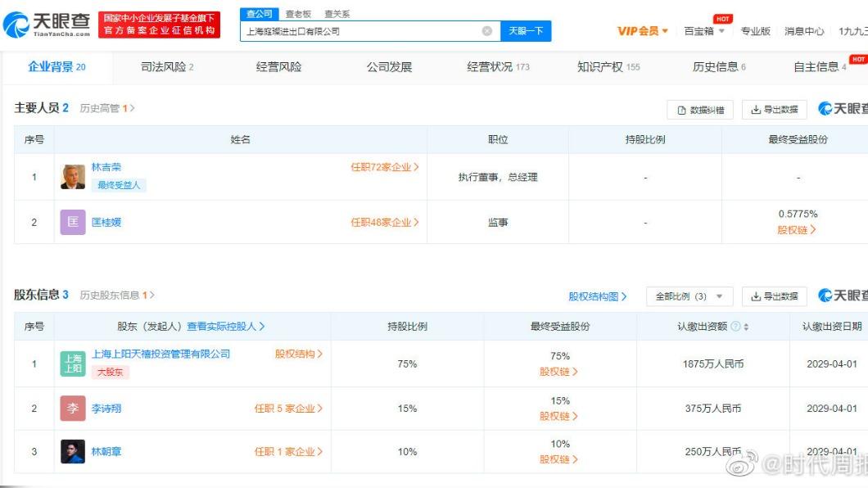Viewport: 868px width, 488px height.
Task: Open 股权链 under 75%
Action: [x=558, y=372]
